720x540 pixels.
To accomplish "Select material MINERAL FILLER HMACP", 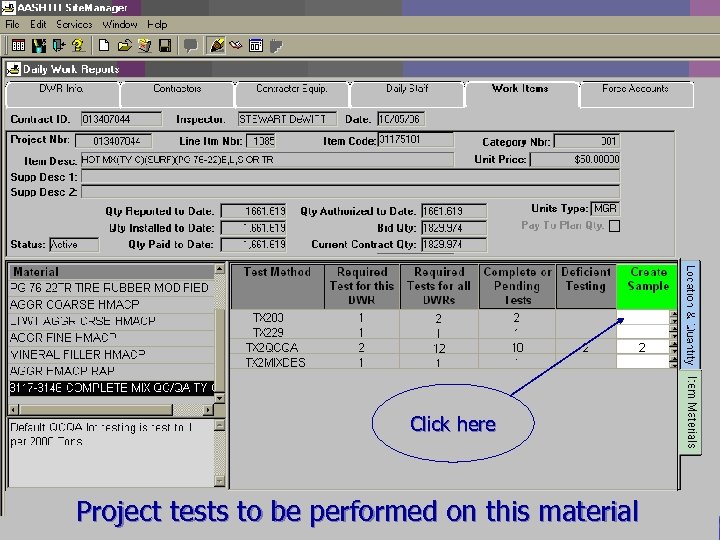I will [111, 354].
